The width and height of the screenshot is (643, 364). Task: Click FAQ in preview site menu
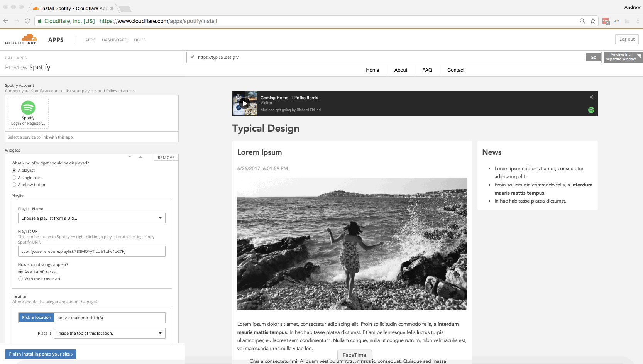point(427,70)
